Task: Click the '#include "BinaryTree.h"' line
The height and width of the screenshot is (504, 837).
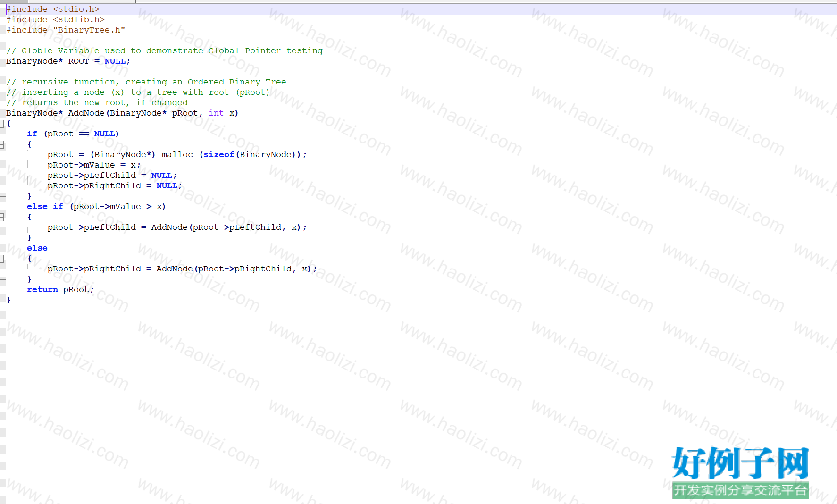Action: (x=66, y=30)
